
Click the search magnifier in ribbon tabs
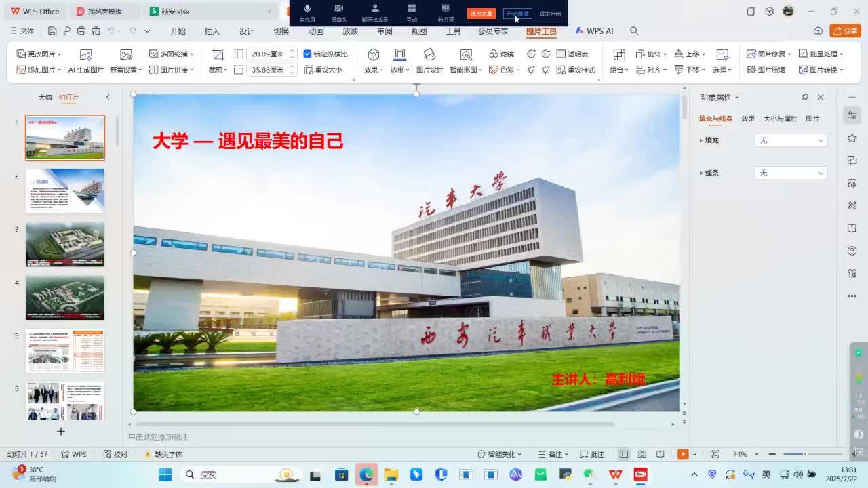[x=634, y=31]
